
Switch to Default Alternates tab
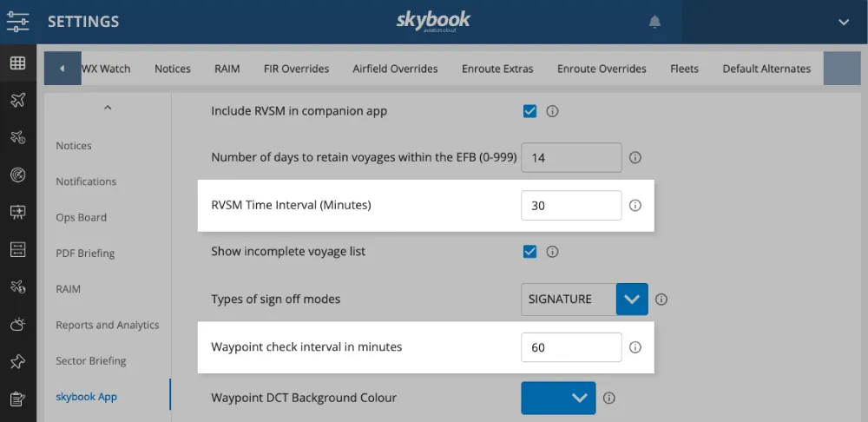pos(766,69)
